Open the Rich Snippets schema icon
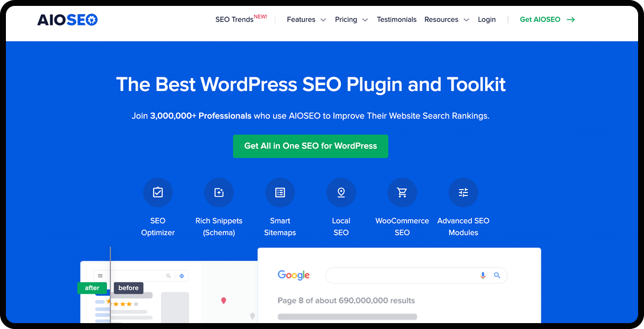This screenshot has height=329, width=644. click(x=219, y=192)
